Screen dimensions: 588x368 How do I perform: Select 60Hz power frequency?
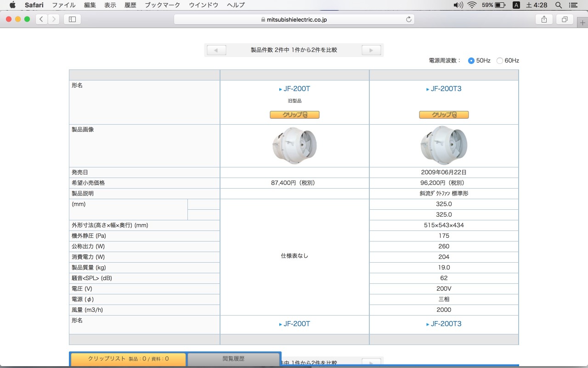tap(500, 61)
